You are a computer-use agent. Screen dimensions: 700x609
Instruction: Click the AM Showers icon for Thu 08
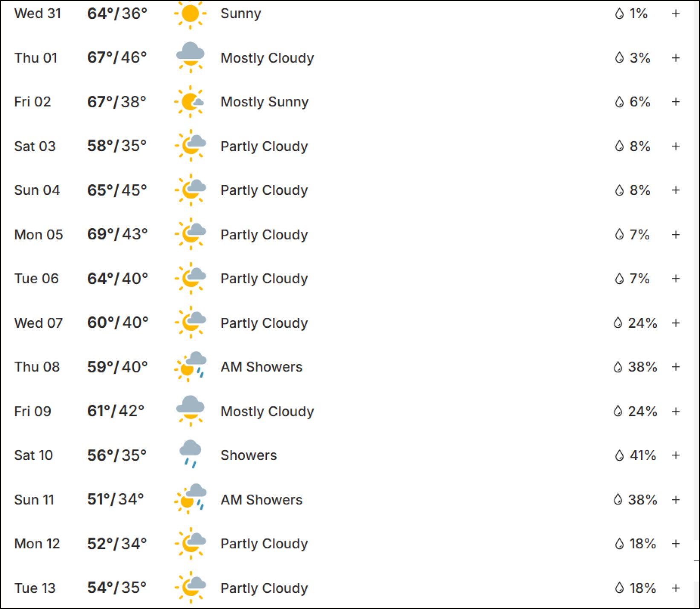click(190, 367)
